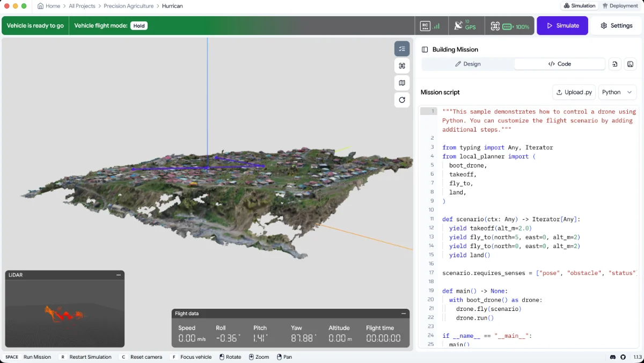644x363 pixels.
Task: Click the import mission file icon
Action: (x=615, y=64)
